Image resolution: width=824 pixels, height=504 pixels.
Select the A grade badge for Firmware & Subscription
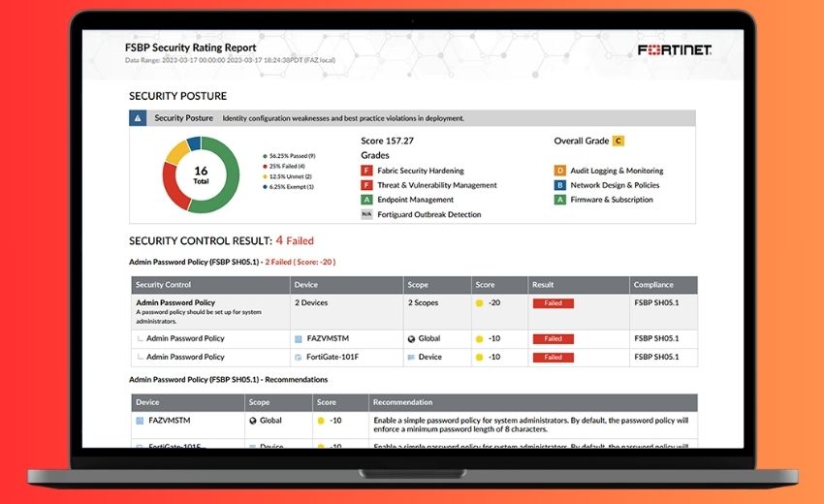point(560,200)
